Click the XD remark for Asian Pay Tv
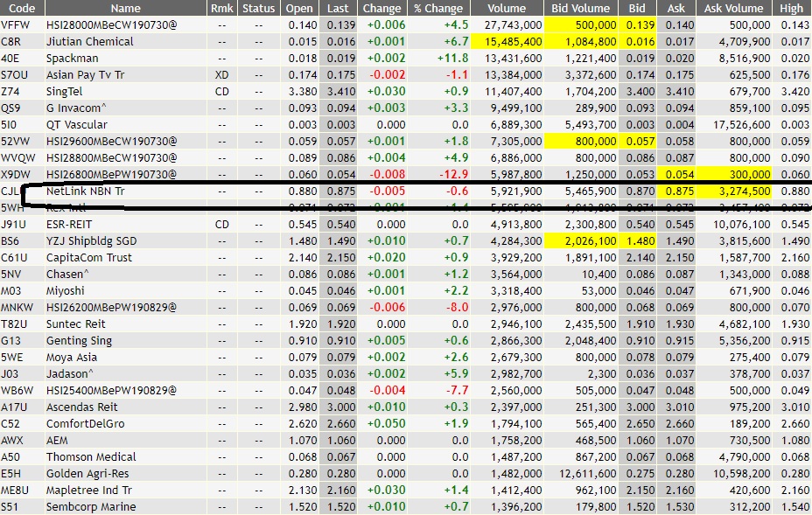This screenshot has width=812, height=515. point(221,74)
